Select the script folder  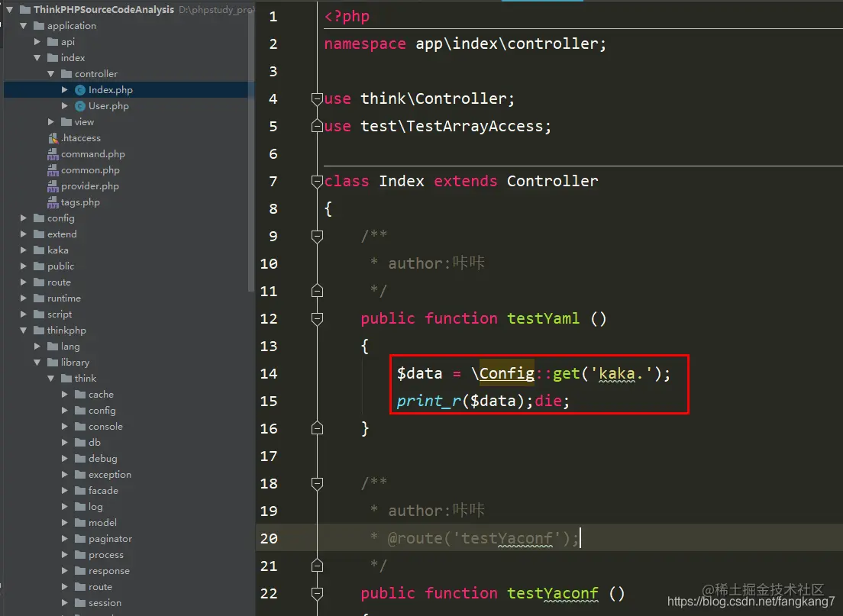pyautogui.click(x=59, y=314)
